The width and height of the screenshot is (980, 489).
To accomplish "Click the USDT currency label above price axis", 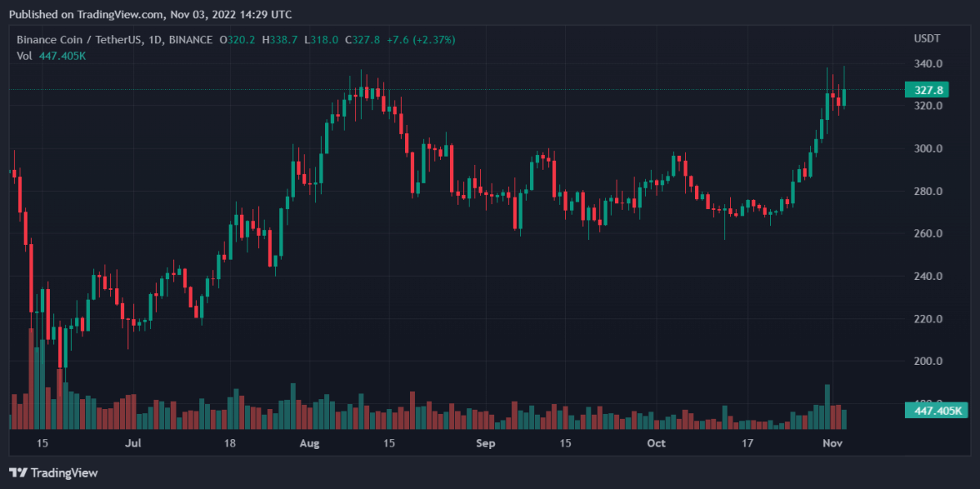I will (926, 39).
